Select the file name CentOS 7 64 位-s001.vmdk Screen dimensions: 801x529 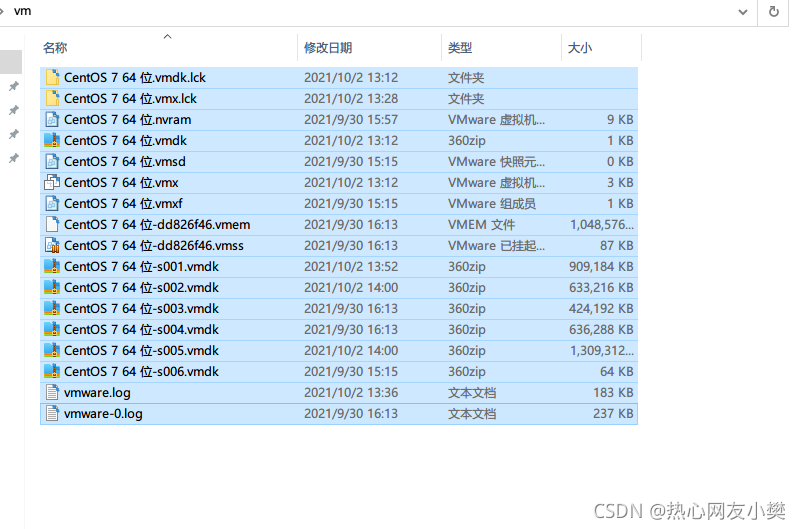[x=142, y=267]
